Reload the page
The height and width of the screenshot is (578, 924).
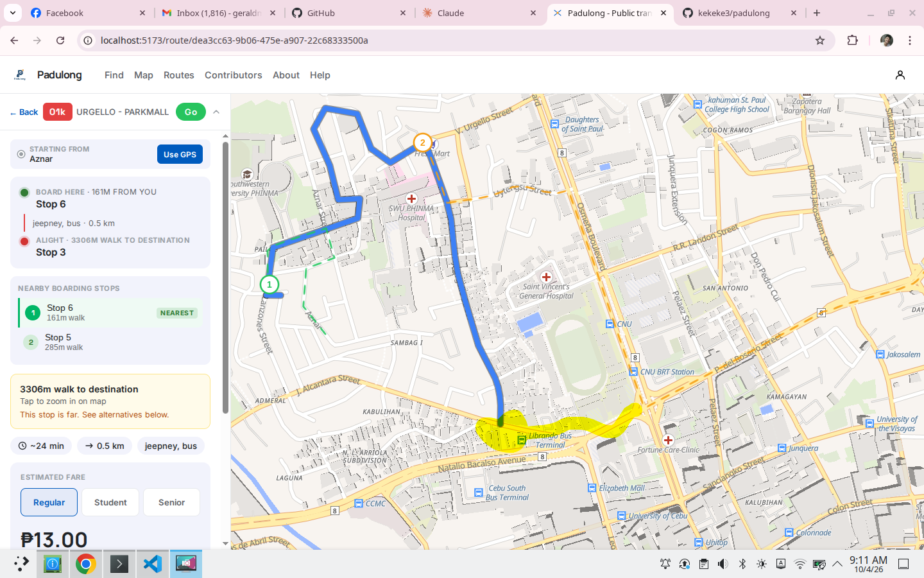60,40
